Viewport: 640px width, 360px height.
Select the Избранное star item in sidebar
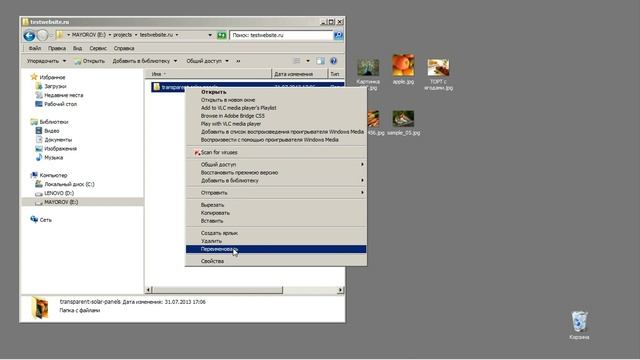(48, 77)
